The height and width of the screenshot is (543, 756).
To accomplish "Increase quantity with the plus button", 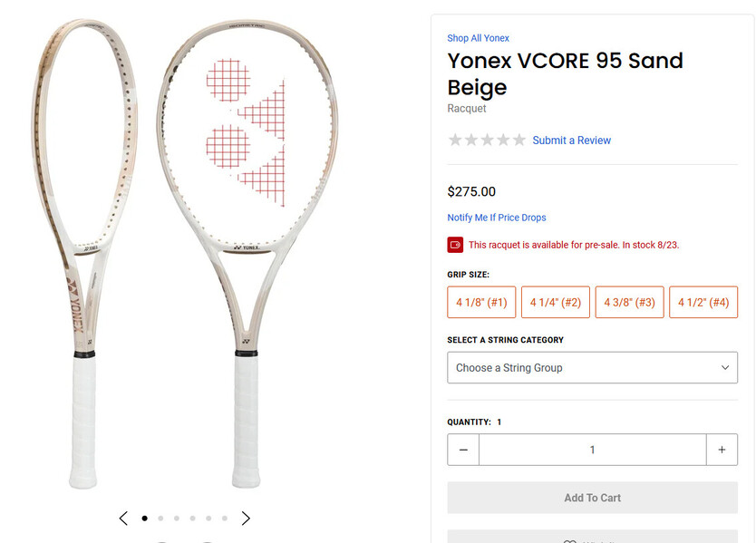I will pos(722,450).
